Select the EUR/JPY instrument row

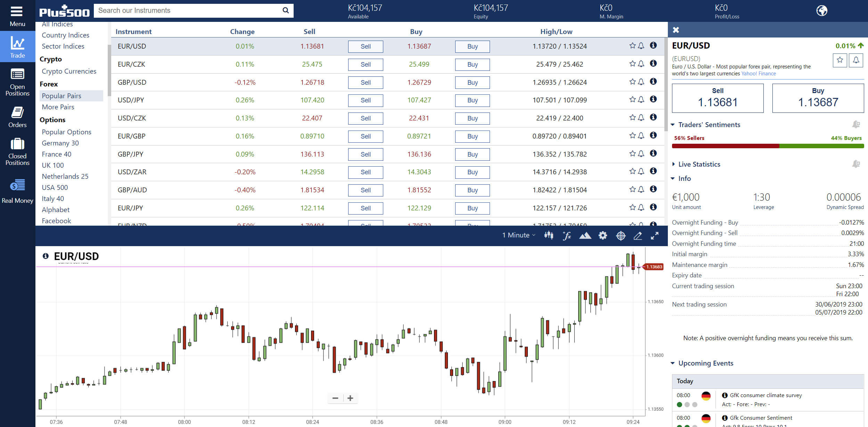coord(387,208)
